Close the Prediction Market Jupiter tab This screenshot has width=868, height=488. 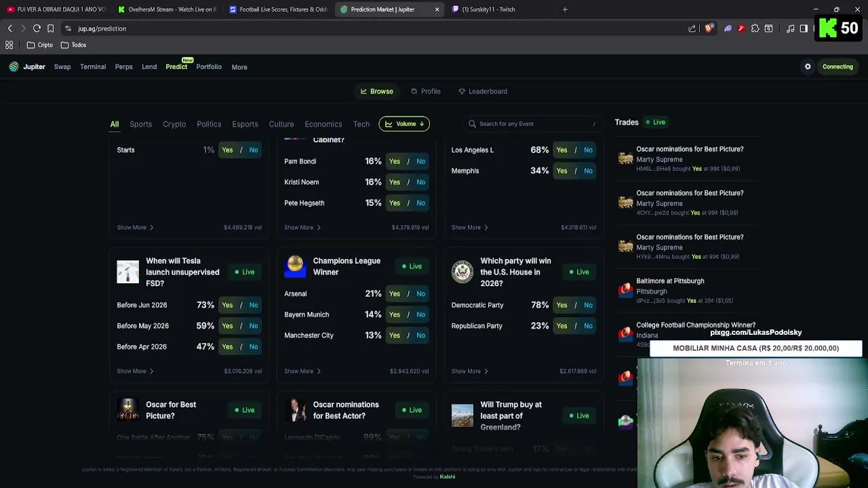pos(437,9)
